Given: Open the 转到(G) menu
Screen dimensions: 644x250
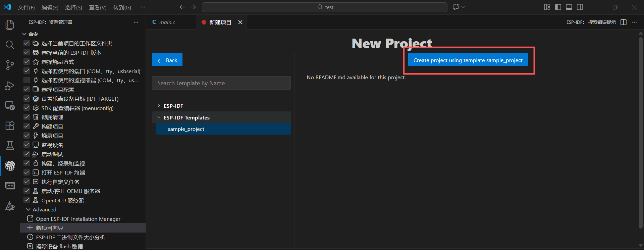Looking at the screenshot, I should point(122,7).
